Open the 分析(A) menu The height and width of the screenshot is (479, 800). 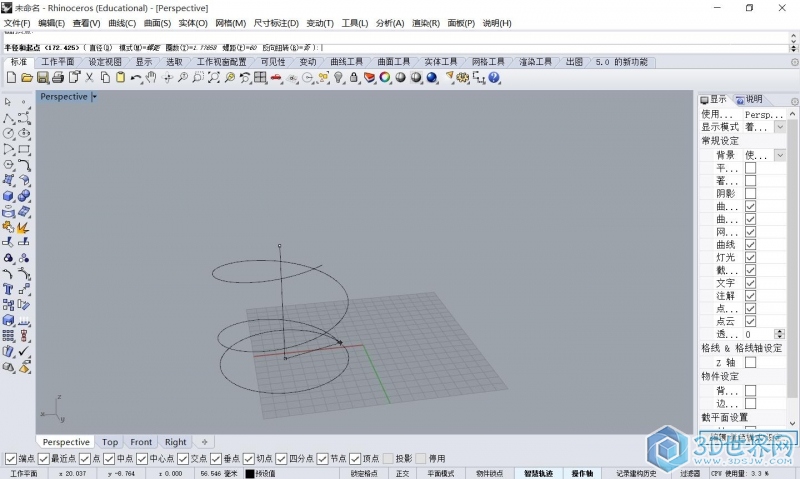[390, 23]
